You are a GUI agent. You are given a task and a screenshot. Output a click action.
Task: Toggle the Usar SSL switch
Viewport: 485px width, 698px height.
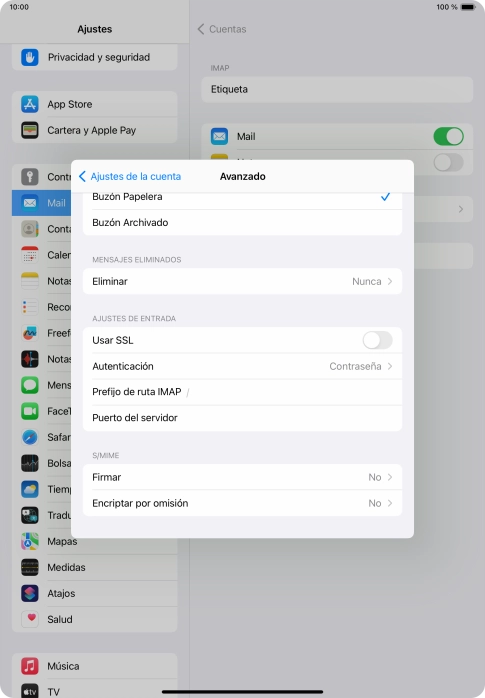click(x=377, y=341)
